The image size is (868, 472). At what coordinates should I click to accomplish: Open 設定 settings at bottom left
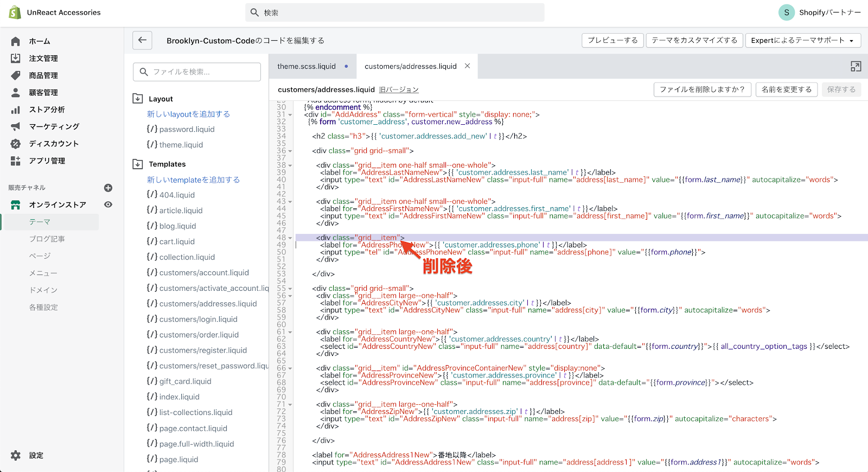pos(36,455)
